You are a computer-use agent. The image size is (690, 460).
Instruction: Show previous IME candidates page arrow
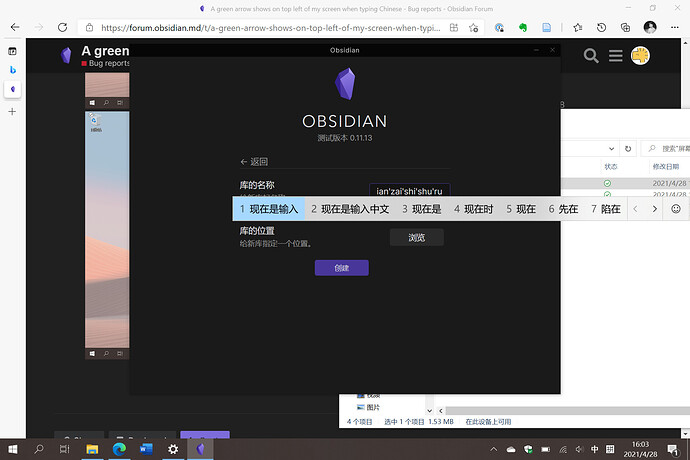coord(635,209)
